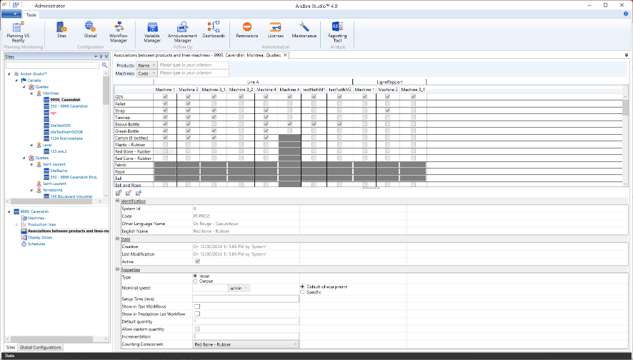Image resolution: width=633 pixels, height=360 pixels.
Task: Open the Global configuration icon
Action: click(x=90, y=30)
